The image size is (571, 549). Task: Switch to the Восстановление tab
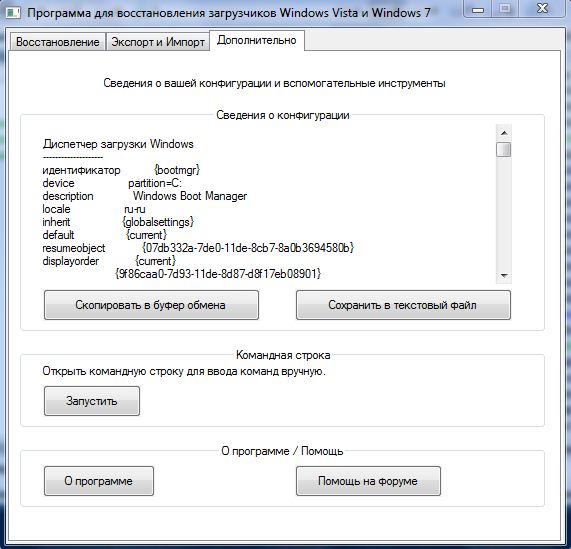click(58, 42)
